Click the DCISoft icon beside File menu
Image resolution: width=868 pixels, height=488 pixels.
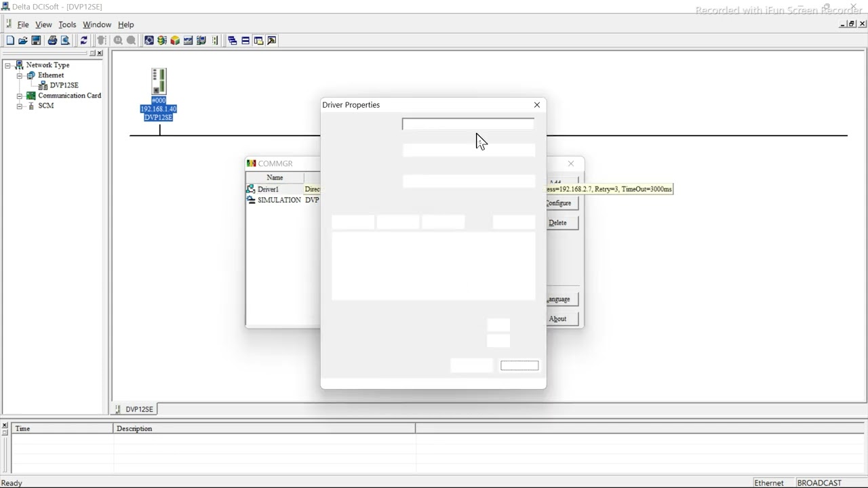[x=8, y=24]
